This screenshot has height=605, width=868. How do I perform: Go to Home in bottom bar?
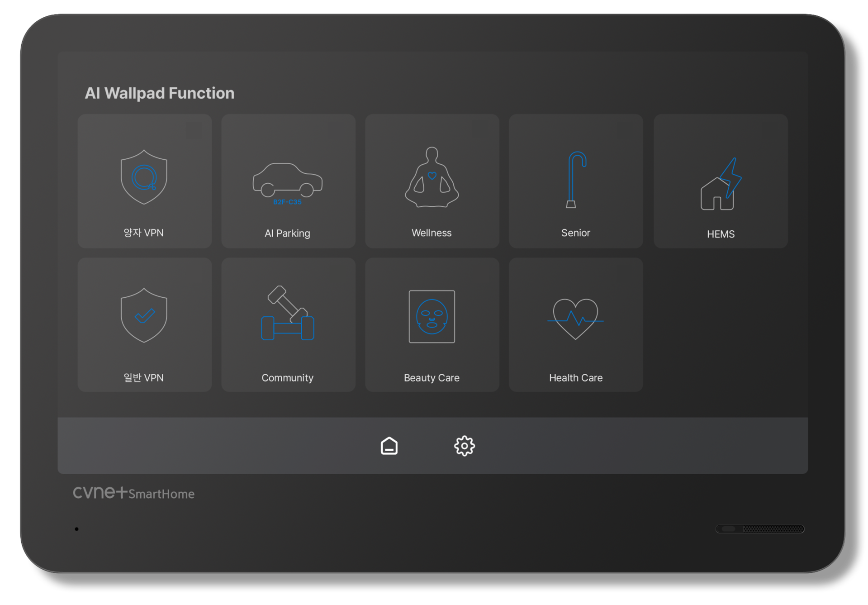click(389, 446)
